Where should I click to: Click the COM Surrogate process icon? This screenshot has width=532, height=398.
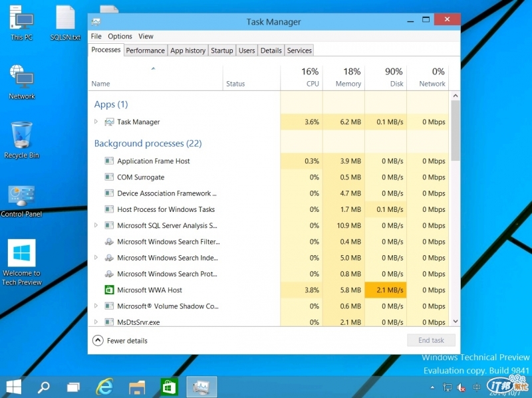click(109, 177)
